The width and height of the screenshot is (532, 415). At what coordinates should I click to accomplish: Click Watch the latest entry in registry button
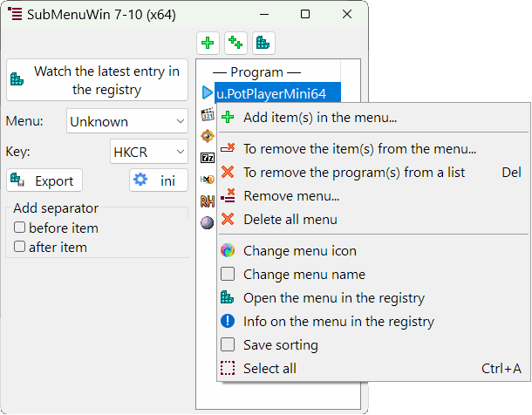tap(97, 80)
